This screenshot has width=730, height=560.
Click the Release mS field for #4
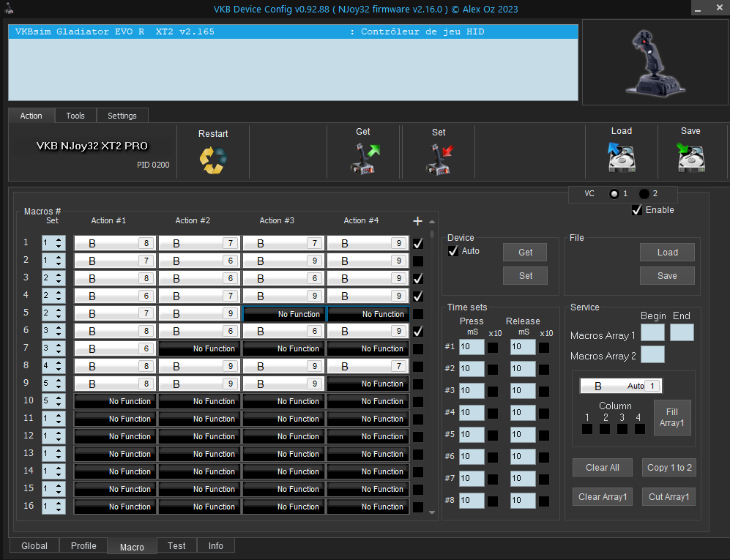pyautogui.click(x=523, y=412)
